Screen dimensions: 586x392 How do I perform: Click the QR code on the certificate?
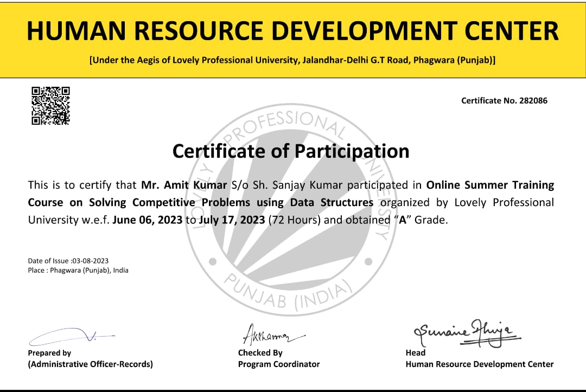click(50, 106)
